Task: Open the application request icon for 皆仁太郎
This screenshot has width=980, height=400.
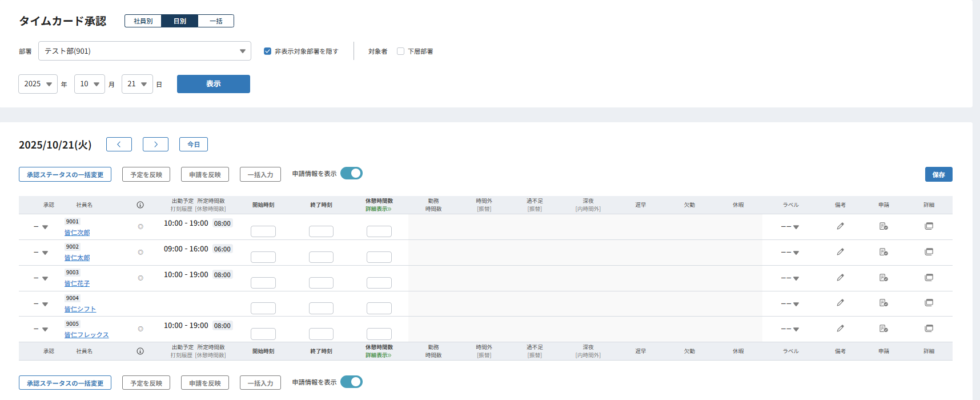Action: [x=883, y=252]
